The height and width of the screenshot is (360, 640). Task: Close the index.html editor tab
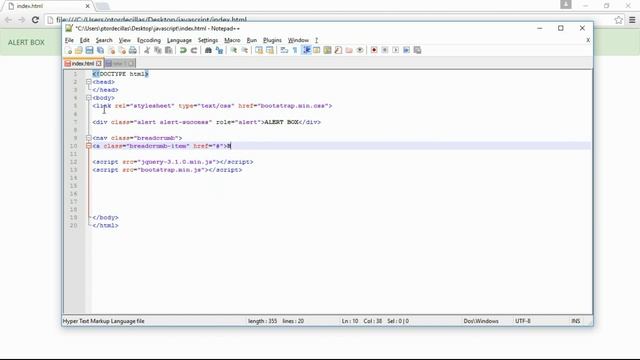(99, 64)
